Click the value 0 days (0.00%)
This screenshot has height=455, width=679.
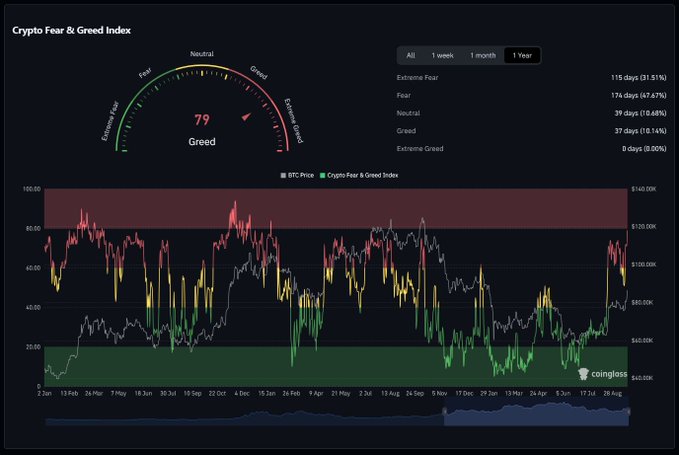(x=644, y=148)
